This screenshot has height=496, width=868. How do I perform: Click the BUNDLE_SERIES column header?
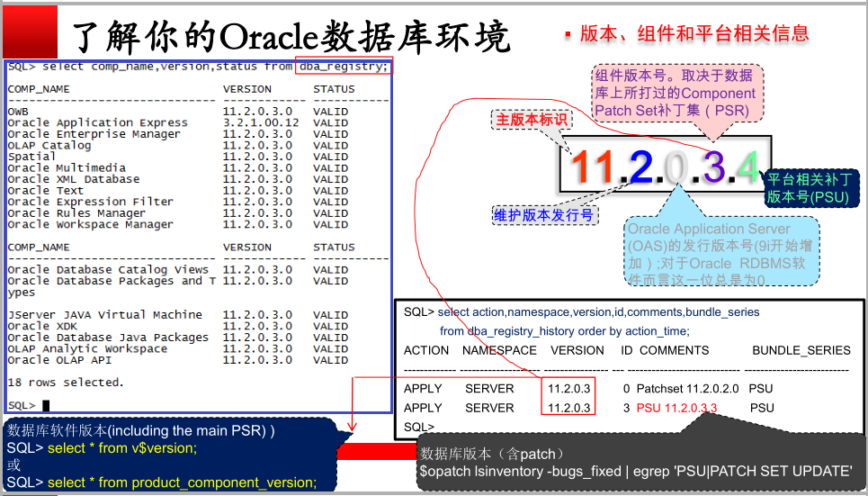click(801, 350)
